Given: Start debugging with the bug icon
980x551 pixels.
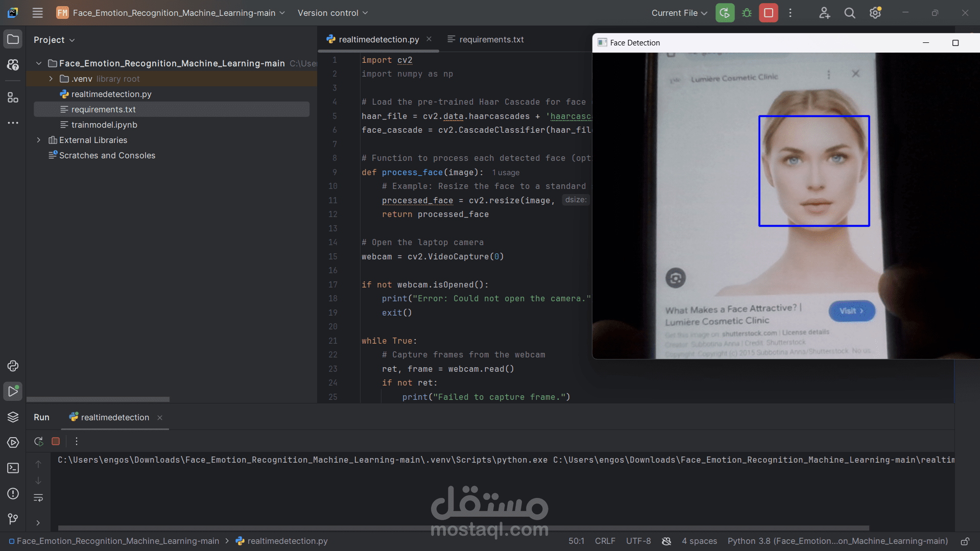Looking at the screenshot, I should (x=746, y=12).
